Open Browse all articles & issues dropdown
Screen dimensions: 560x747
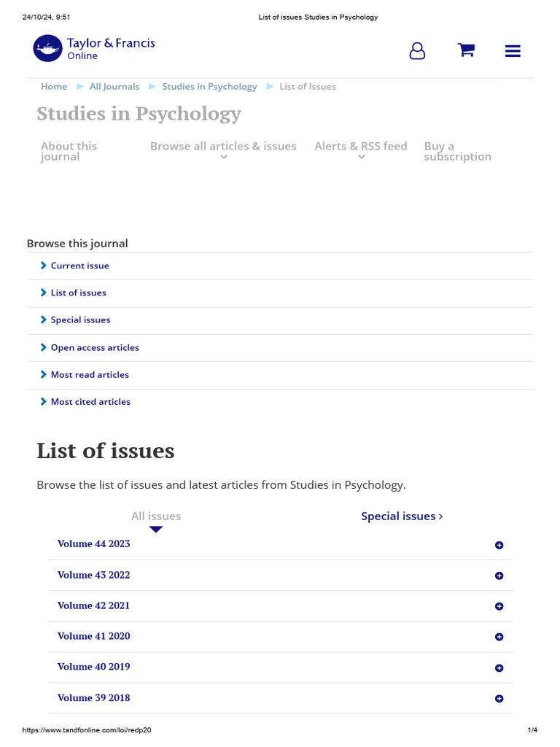coord(223,150)
